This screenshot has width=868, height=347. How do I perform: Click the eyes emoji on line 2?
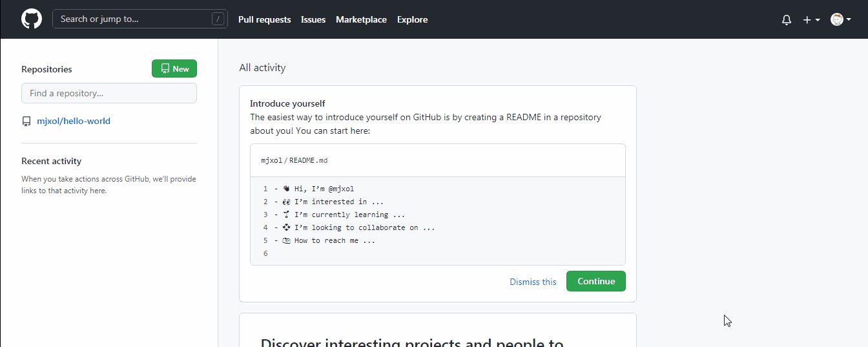(x=286, y=202)
